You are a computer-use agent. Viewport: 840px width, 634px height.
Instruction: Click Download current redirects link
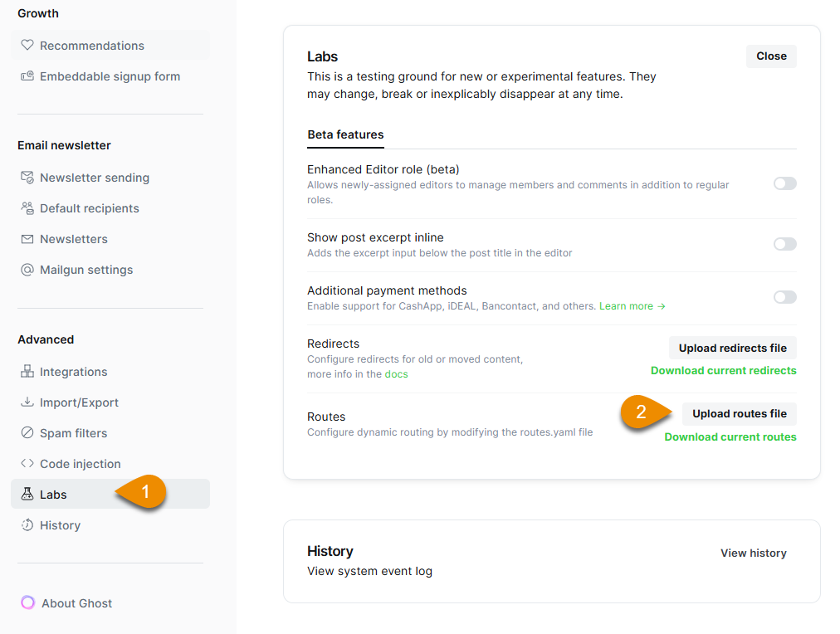click(723, 371)
